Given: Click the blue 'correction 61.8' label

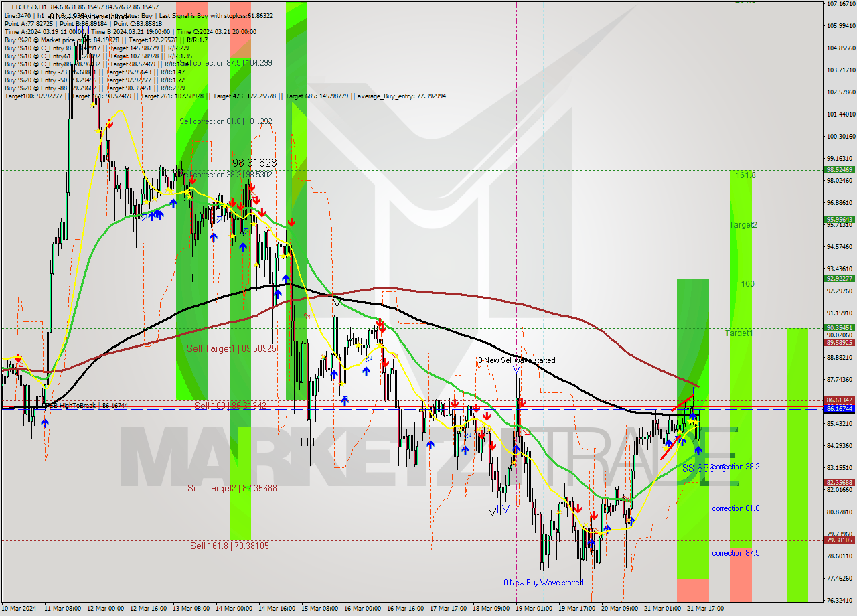Looking at the screenshot, I should 735,508.
